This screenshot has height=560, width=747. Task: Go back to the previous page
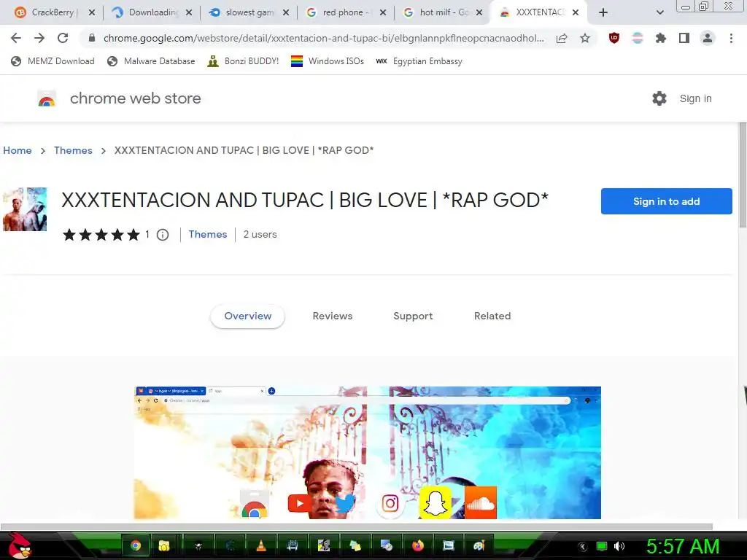(16, 38)
